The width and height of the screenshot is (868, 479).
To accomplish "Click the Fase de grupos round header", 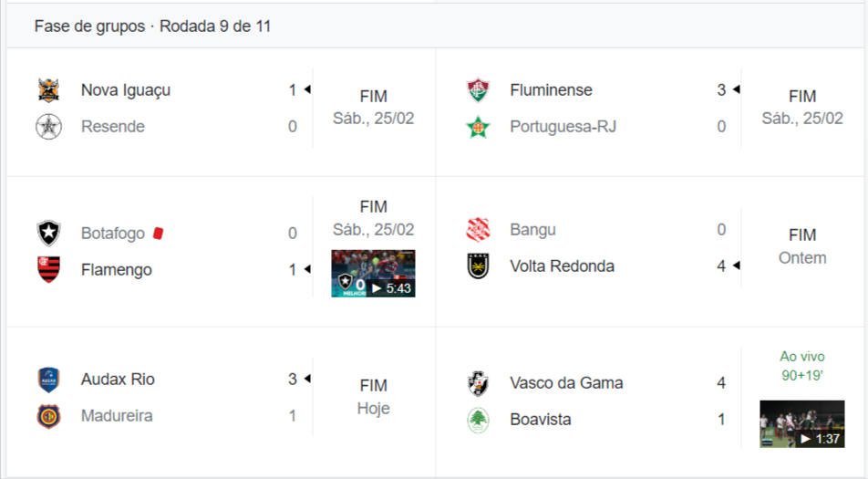I will [x=152, y=26].
